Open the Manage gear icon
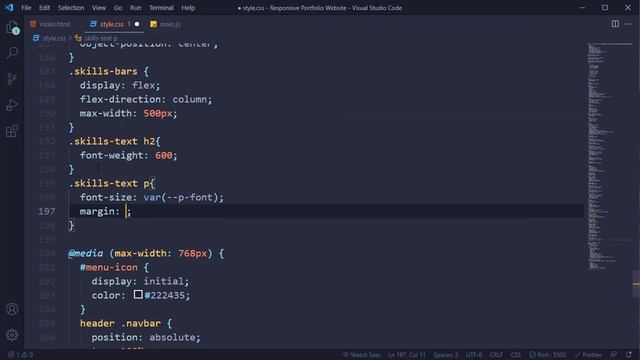The image size is (640, 360). click(12, 335)
